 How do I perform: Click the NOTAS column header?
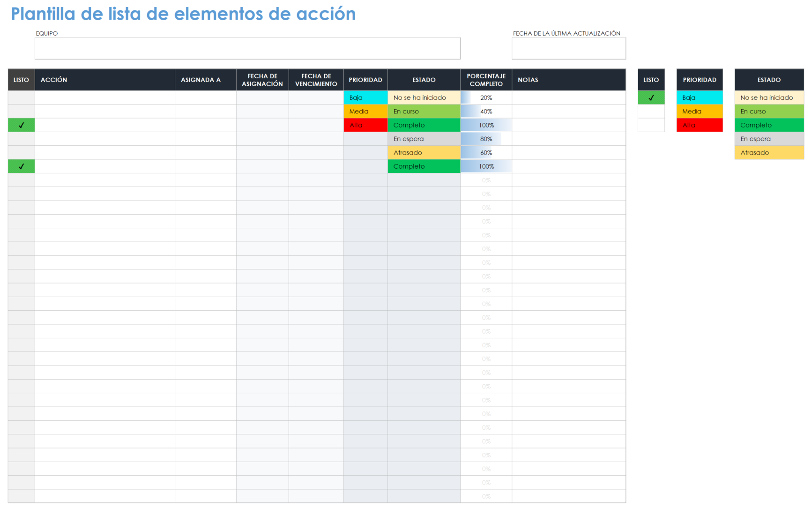pyautogui.click(x=569, y=80)
